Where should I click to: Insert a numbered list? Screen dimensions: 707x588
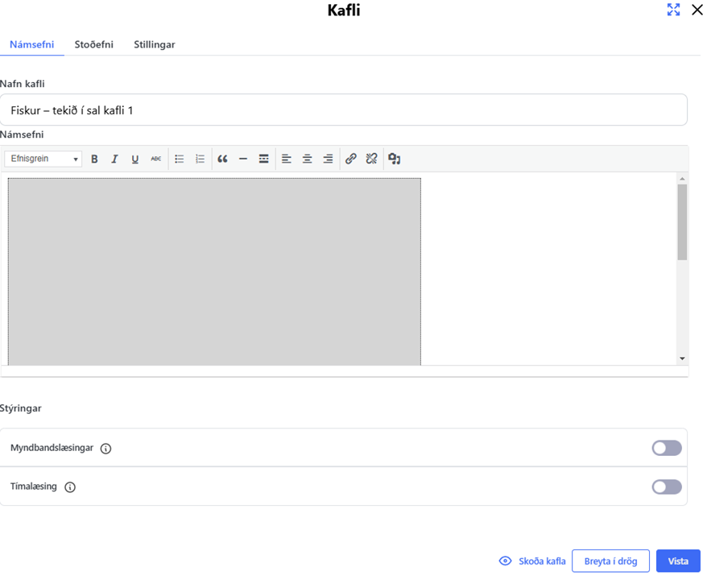pyautogui.click(x=200, y=159)
